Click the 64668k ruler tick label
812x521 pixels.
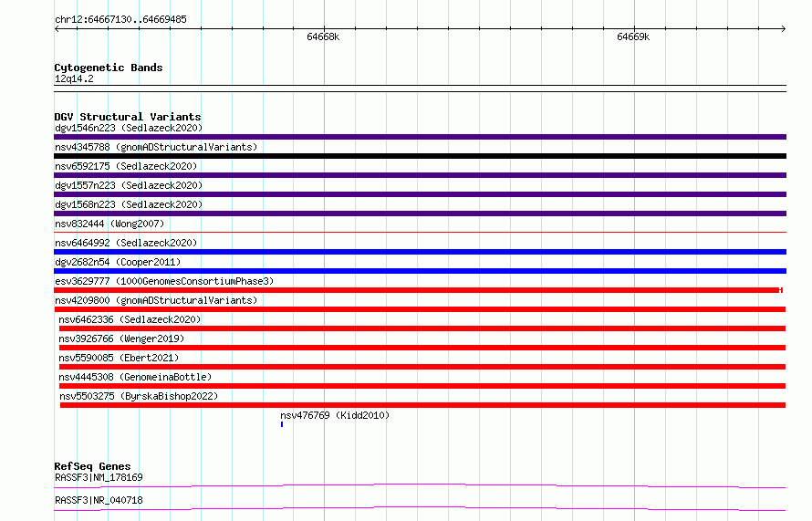323,36
